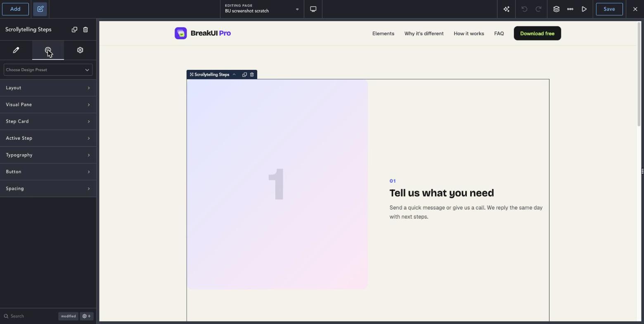Viewport: 644px width, 324px height.
Task: Duplicate element from the left panel header
Action: (x=74, y=30)
